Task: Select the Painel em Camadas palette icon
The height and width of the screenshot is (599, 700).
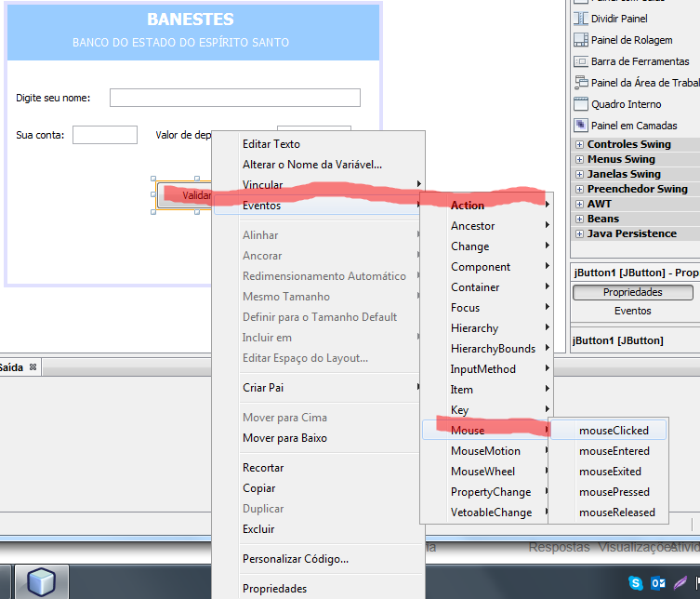Action: [580, 126]
